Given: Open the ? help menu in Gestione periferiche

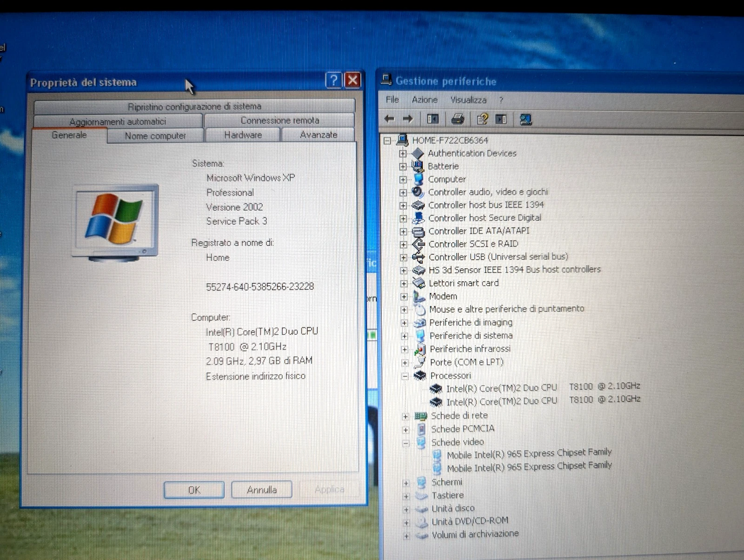Looking at the screenshot, I should 501,100.
